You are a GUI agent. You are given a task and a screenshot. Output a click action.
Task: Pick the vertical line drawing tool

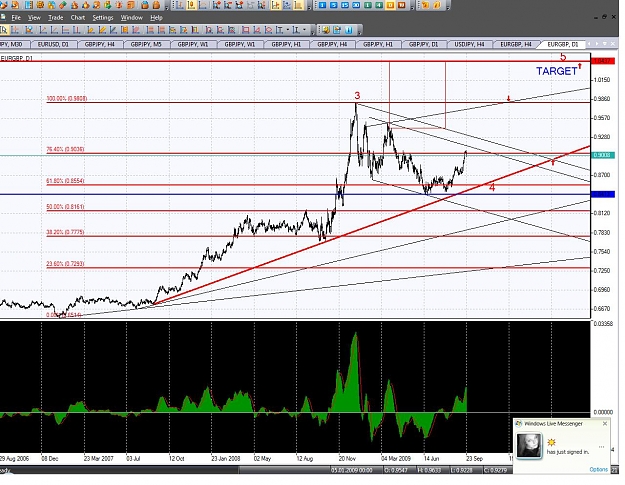[77, 30]
